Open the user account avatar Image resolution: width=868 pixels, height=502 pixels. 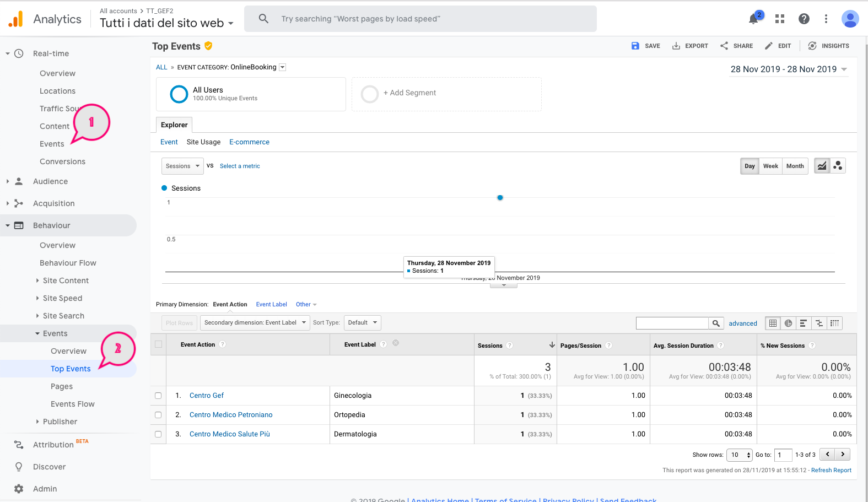click(850, 19)
